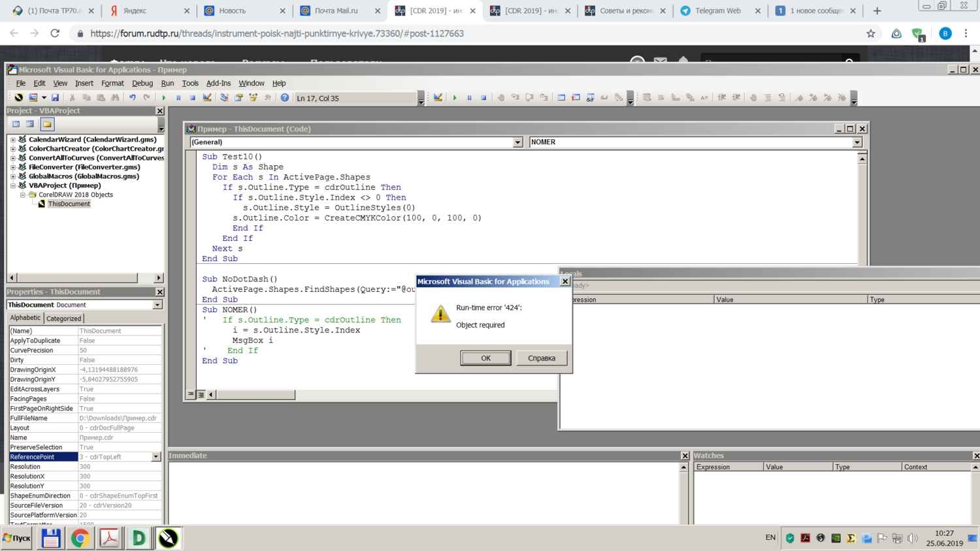Select the ThisDocument item in the project tree
980x551 pixels.
pyautogui.click(x=69, y=204)
